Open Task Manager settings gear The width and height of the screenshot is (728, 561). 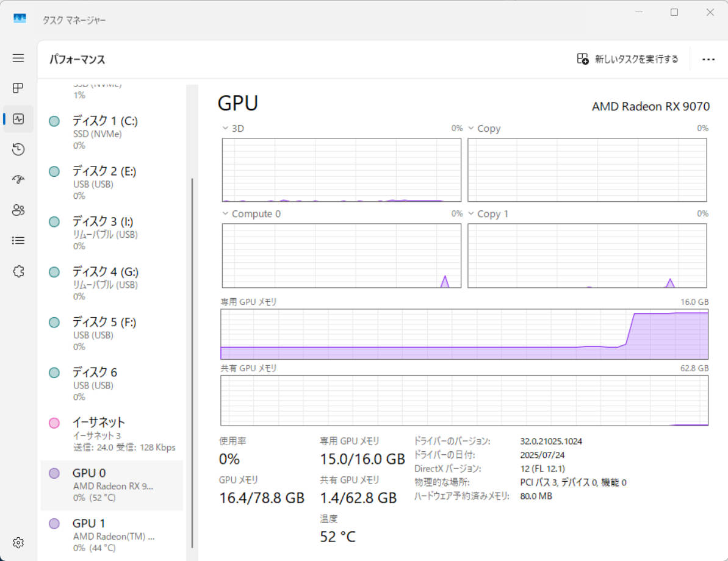coord(18,543)
